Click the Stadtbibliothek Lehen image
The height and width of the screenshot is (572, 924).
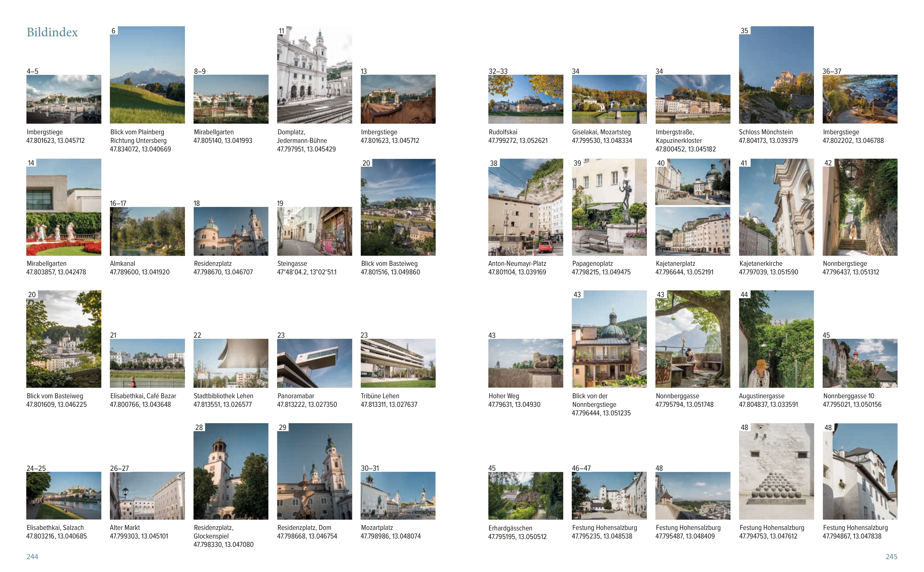[x=231, y=363]
